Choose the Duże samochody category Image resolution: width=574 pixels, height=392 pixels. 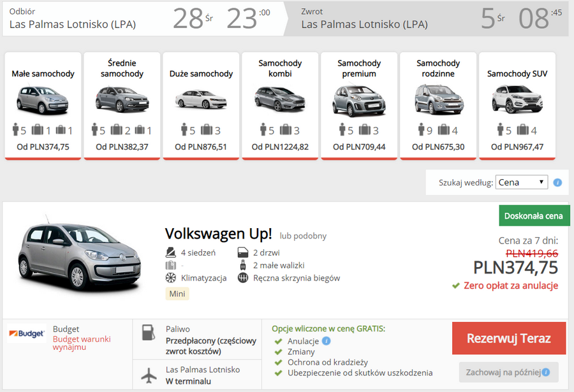pos(201,106)
